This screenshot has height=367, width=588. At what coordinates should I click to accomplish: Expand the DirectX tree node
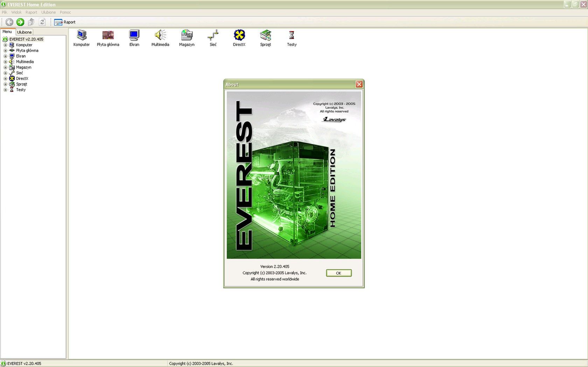click(x=5, y=78)
